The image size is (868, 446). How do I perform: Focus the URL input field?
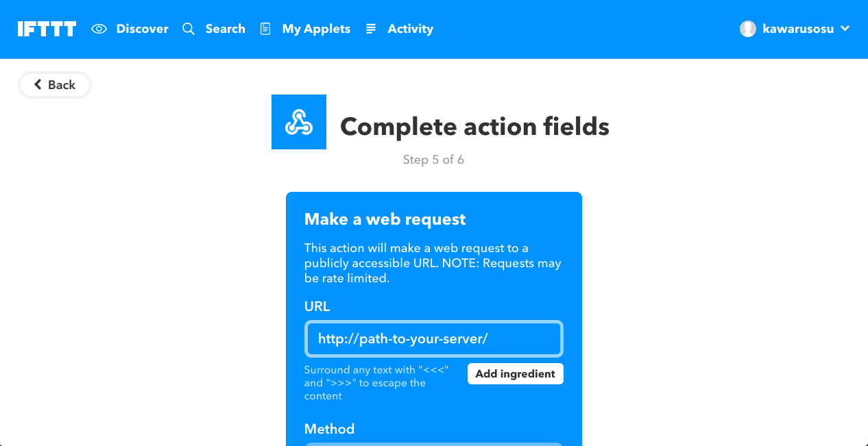pyautogui.click(x=433, y=338)
